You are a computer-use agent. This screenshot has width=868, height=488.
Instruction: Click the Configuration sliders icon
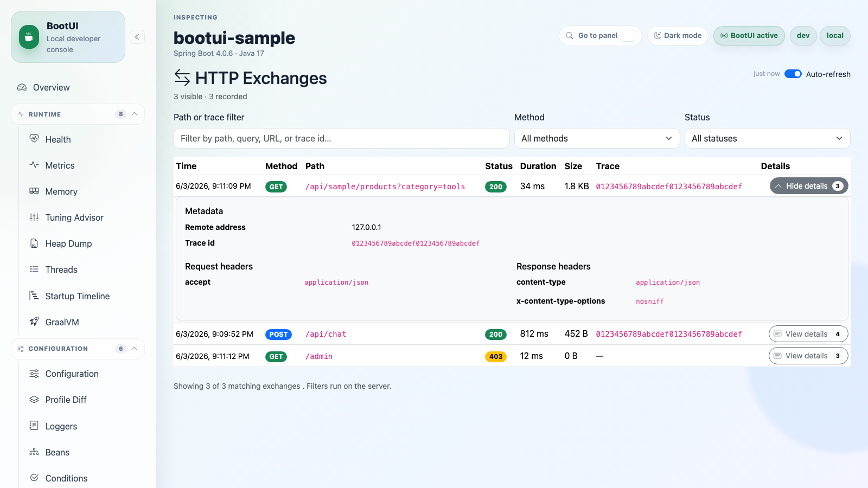34,374
